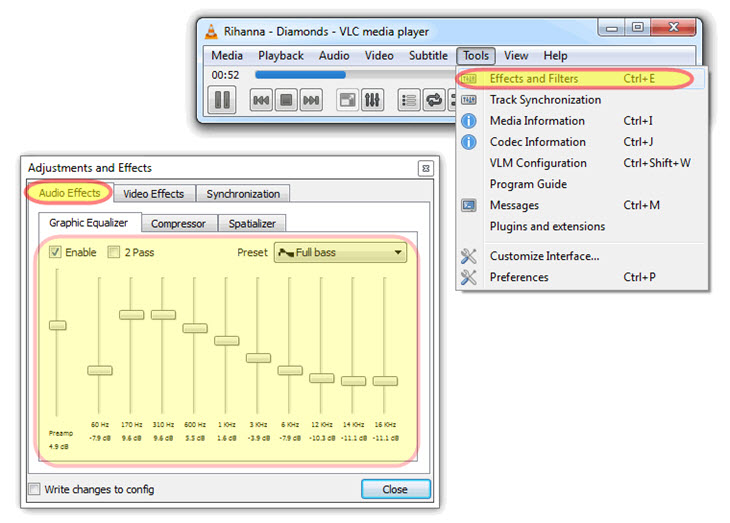Click the 310 Hz slider handle
This screenshot has height=523, width=730.
[x=163, y=315]
